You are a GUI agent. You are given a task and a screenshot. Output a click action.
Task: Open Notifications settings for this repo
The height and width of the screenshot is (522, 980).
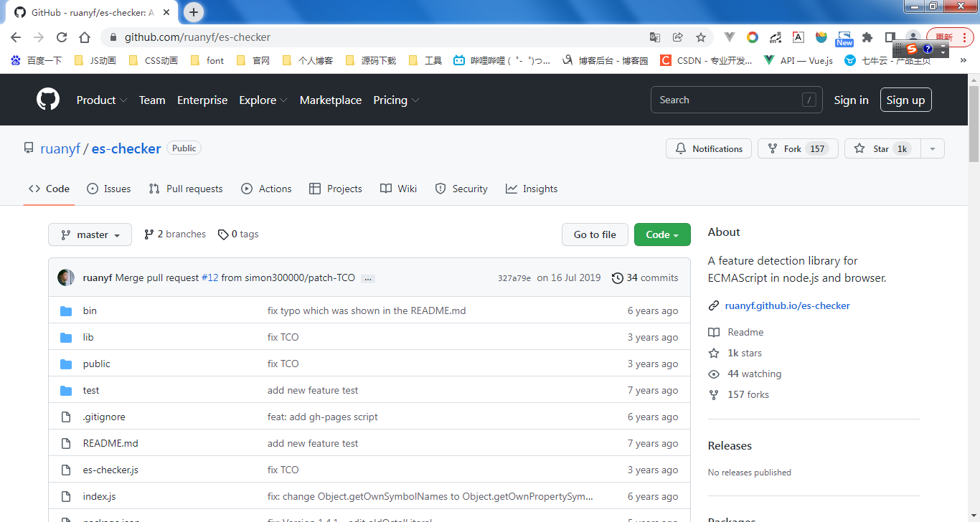pos(709,148)
